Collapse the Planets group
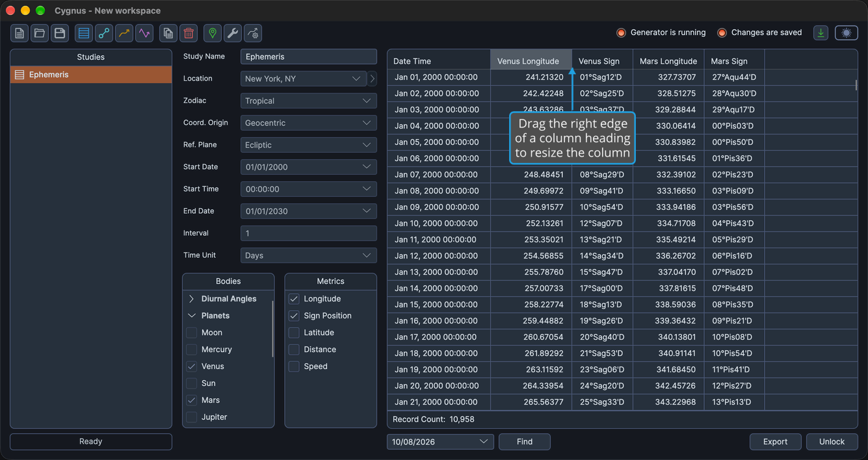The image size is (868, 460). coord(192,316)
